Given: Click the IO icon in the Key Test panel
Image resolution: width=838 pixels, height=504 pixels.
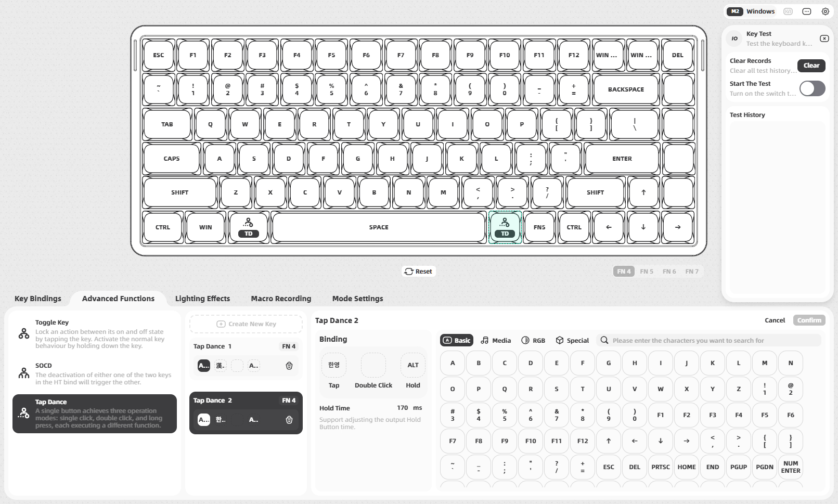Looking at the screenshot, I should [x=734, y=38].
